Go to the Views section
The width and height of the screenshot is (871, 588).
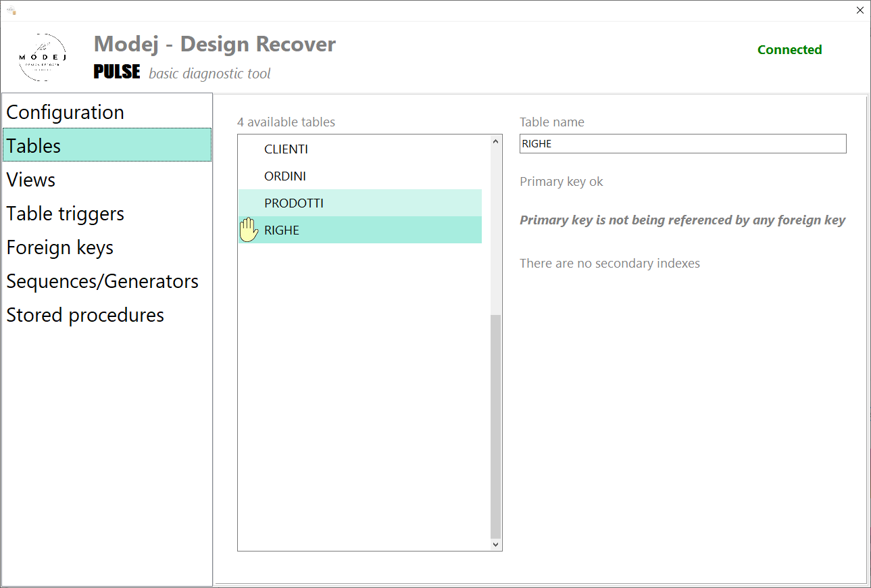coord(107,180)
